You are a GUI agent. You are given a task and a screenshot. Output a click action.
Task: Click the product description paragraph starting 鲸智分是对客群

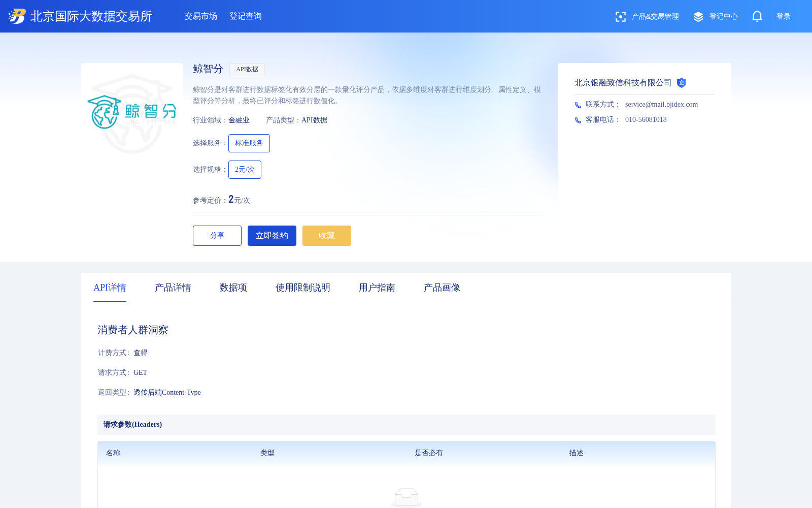coord(367,95)
